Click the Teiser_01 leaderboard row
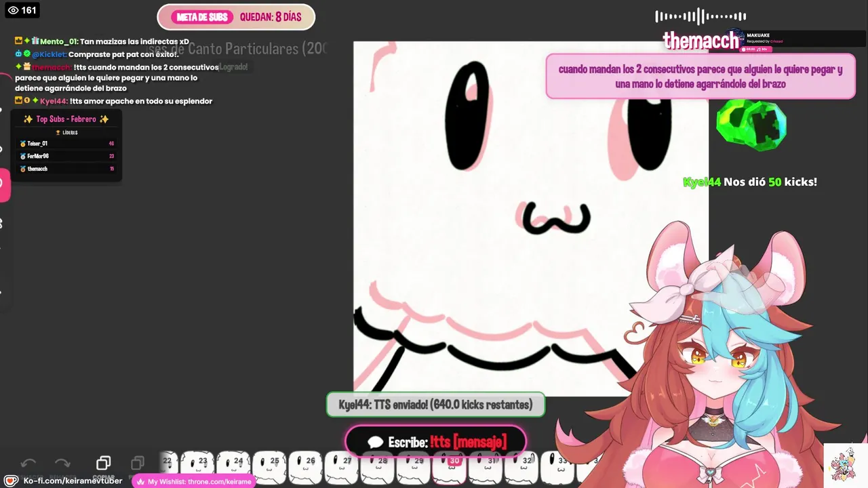 [66, 144]
